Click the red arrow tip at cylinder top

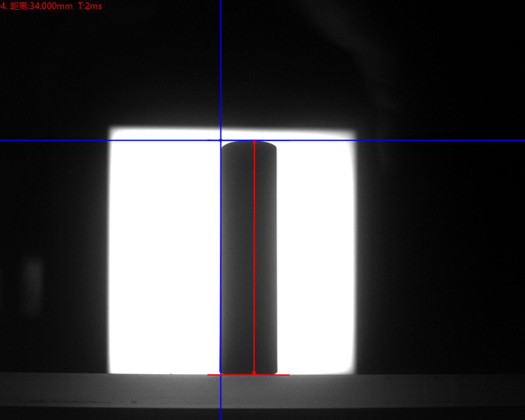click(254, 144)
